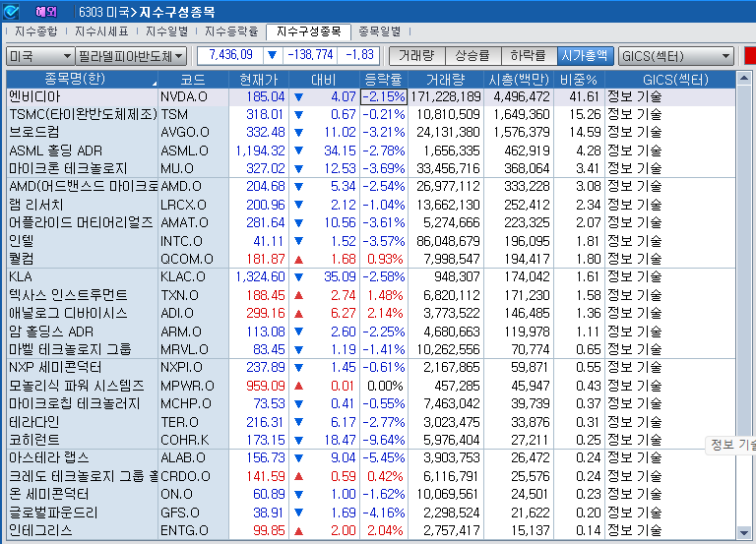Click 엔비디아 등락률 cell -2.15%
756x544 pixels.
[x=384, y=96]
